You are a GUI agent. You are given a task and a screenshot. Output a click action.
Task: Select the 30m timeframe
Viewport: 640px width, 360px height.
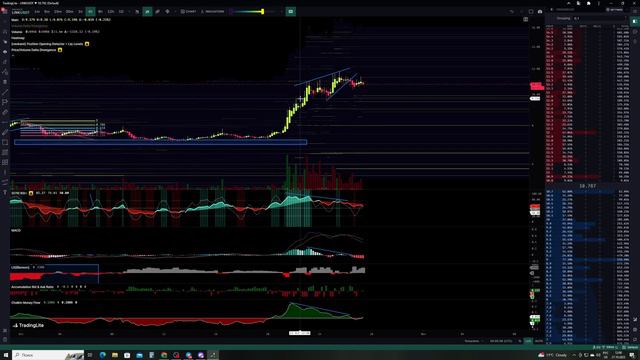pyautogui.click(x=69, y=11)
